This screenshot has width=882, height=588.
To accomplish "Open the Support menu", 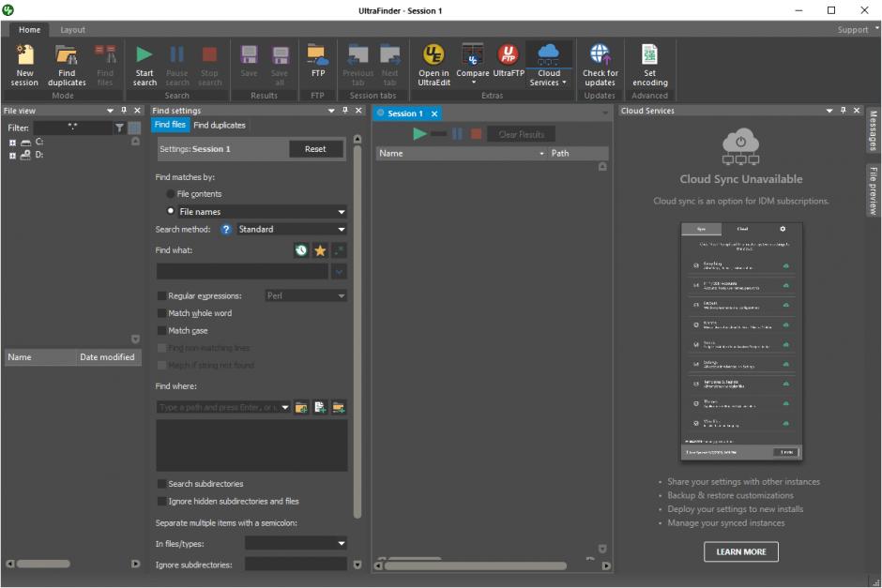I will [853, 30].
